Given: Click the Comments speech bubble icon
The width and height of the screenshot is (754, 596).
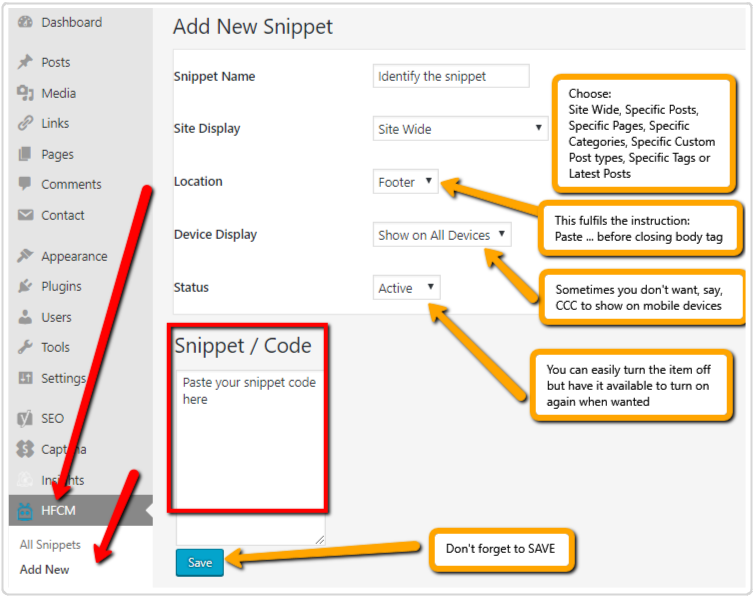Looking at the screenshot, I should click(x=25, y=184).
